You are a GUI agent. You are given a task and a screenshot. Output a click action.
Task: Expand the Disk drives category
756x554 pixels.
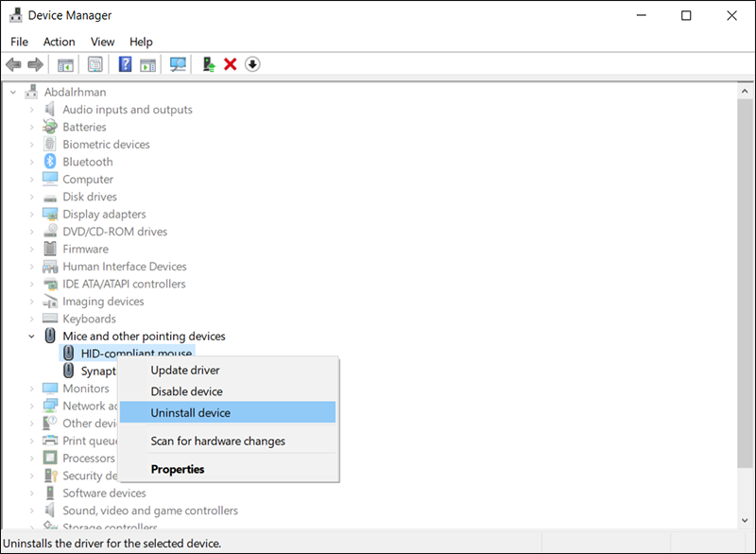(32, 197)
